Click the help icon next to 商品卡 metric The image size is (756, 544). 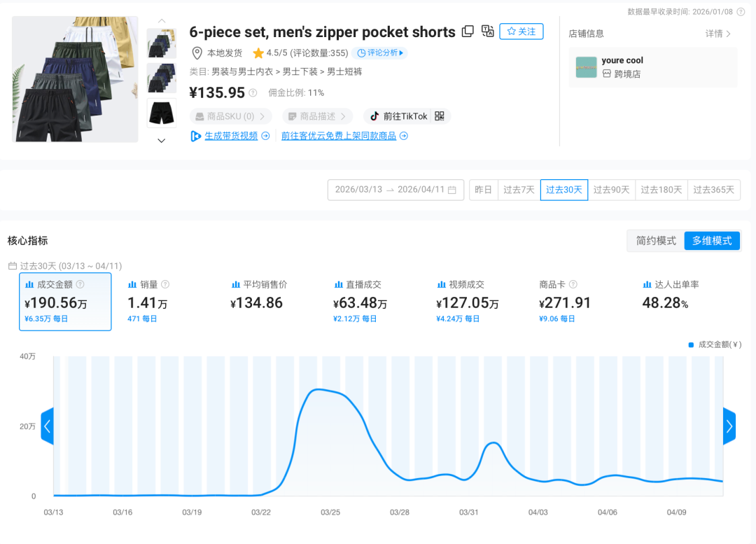click(573, 284)
